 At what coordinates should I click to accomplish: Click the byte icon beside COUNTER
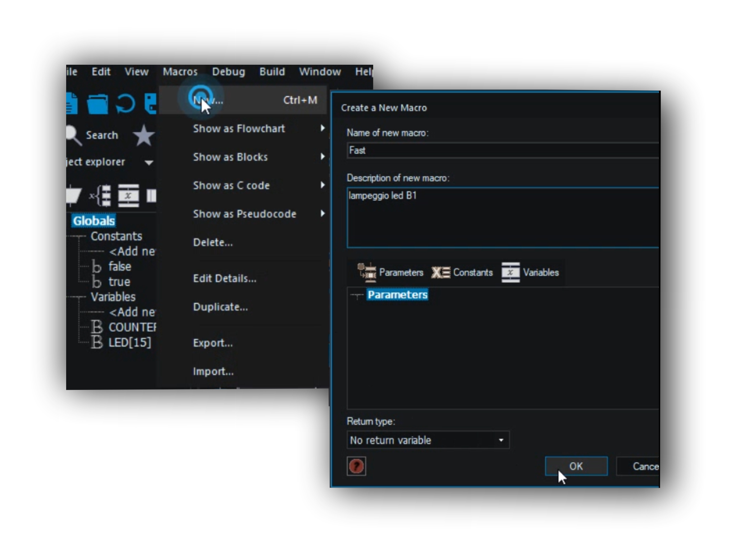[97, 327]
